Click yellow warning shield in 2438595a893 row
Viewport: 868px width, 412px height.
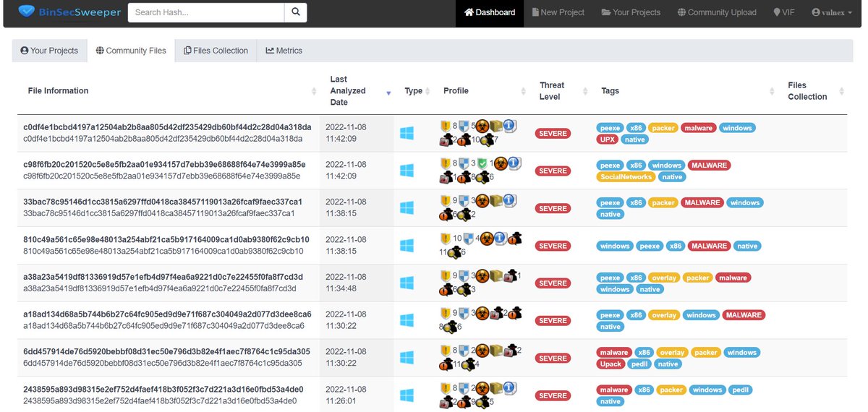pos(446,389)
